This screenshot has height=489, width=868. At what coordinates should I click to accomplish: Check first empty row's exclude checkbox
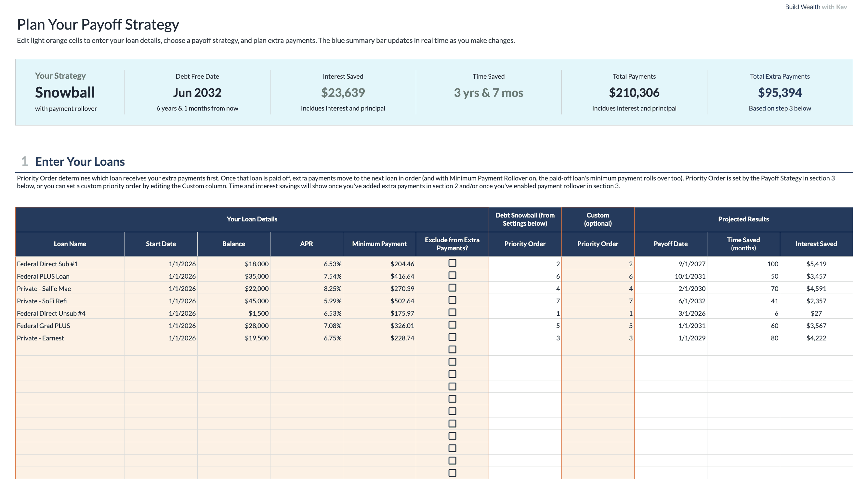pyautogui.click(x=452, y=350)
